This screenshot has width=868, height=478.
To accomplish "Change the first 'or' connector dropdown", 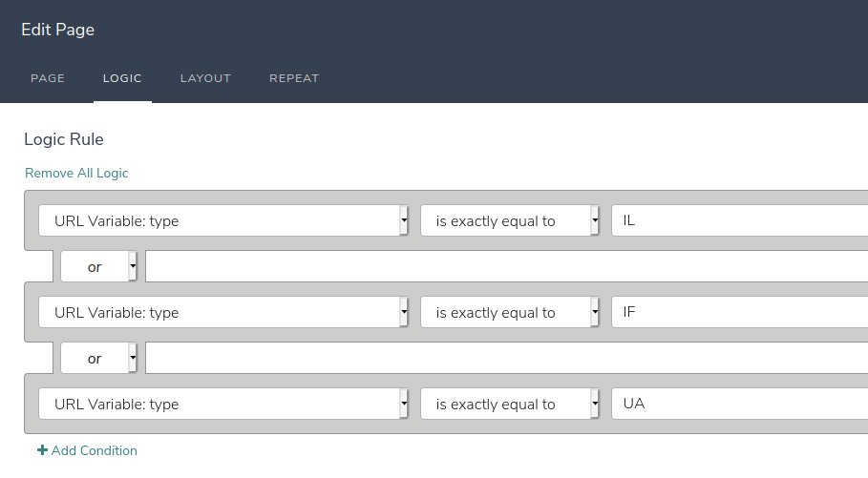I will click(x=98, y=266).
